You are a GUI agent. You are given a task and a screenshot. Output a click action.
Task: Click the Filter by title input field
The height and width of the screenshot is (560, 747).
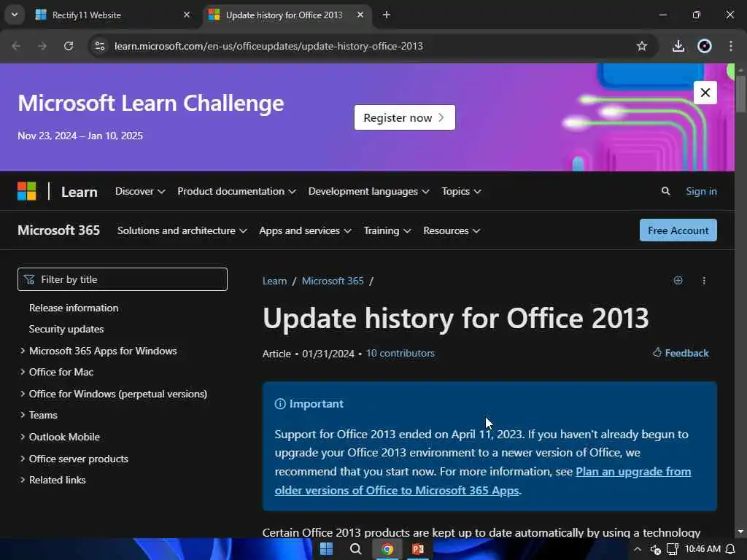point(123,279)
